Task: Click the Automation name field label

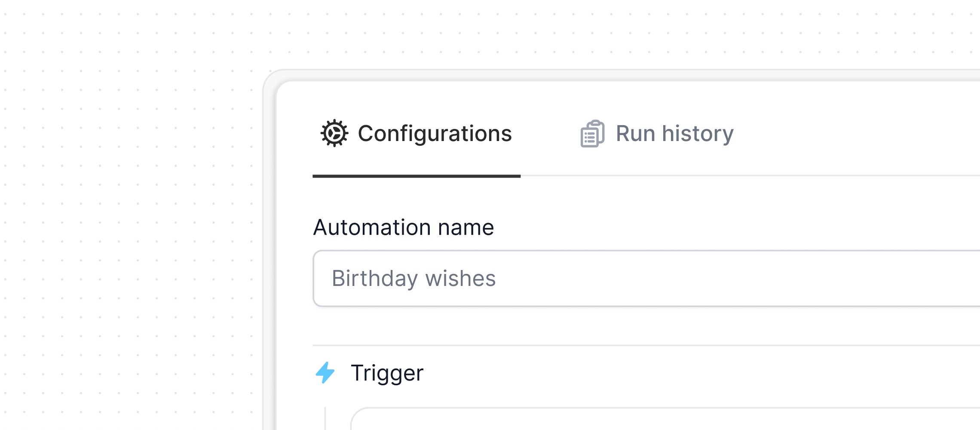Action: pos(403,227)
